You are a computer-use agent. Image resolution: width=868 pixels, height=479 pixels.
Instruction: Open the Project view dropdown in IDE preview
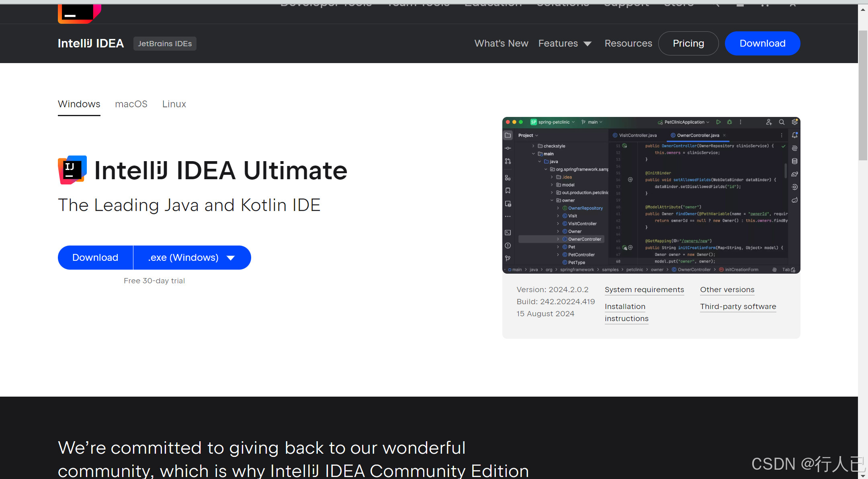click(x=528, y=135)
